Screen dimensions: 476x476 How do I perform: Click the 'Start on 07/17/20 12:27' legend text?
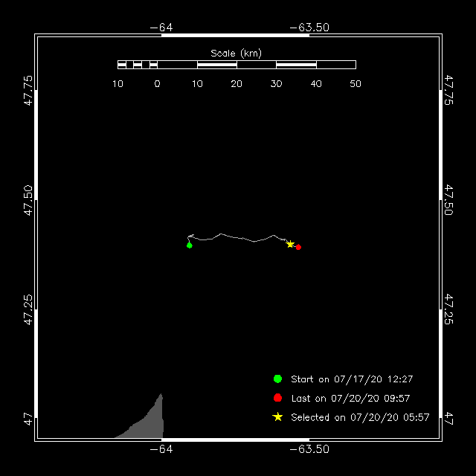[x=352, y=379]
